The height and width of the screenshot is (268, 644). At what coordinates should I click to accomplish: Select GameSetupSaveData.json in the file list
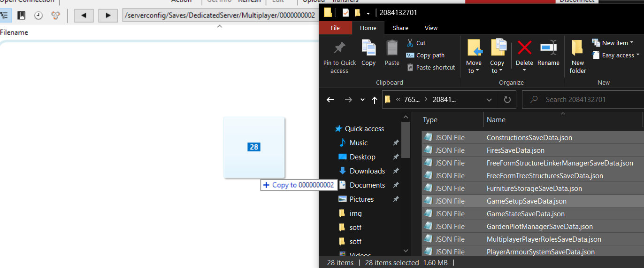pos(526,201)
